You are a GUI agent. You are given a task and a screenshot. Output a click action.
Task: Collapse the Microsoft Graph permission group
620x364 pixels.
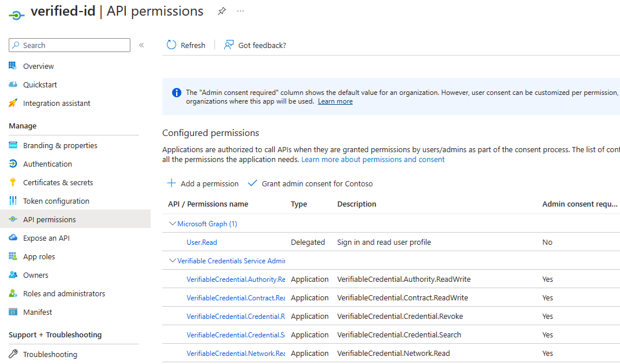click(172, 223)
